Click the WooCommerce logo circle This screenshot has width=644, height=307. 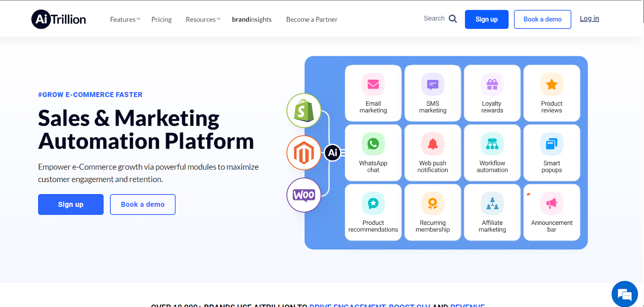pos(304,195)
